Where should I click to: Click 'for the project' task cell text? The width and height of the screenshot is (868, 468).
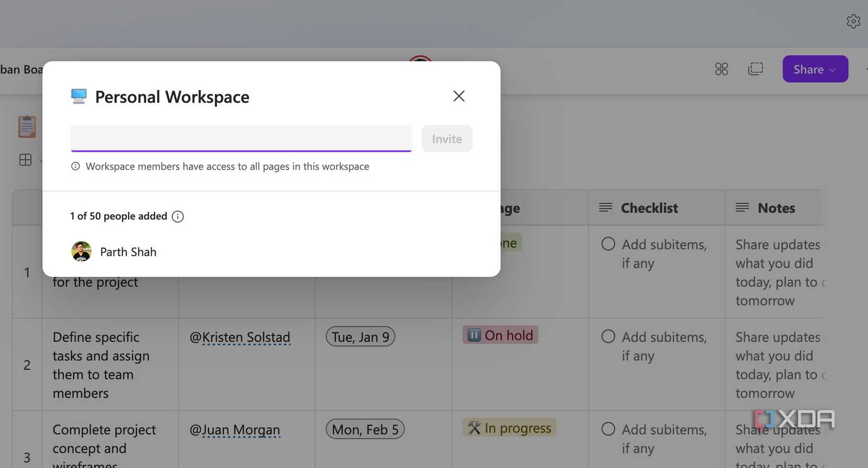pos(95,283)
